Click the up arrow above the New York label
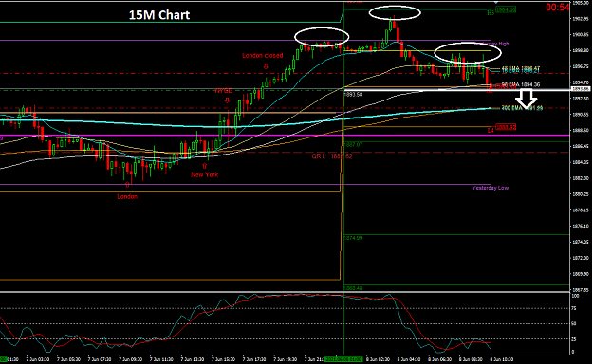Screen dimensions: 593x364 [205, 166]
